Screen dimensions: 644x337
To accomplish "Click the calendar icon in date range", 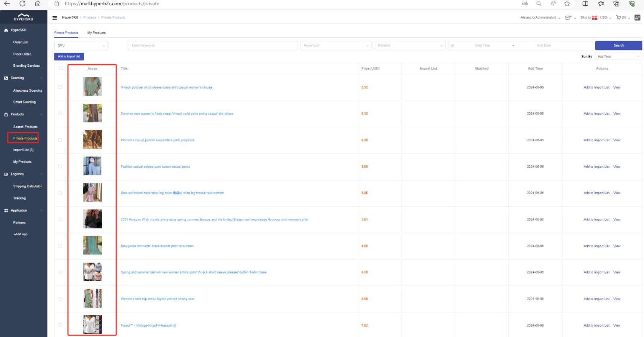I will tap(452, 45).
